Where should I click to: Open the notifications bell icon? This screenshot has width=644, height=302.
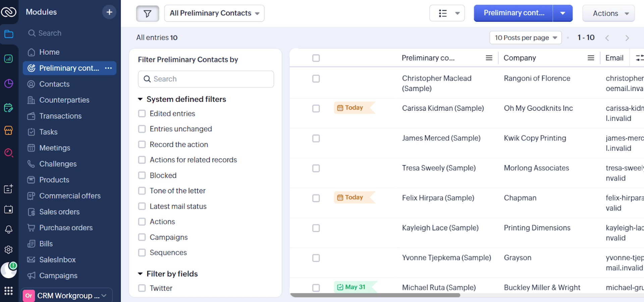click(9, 230)
